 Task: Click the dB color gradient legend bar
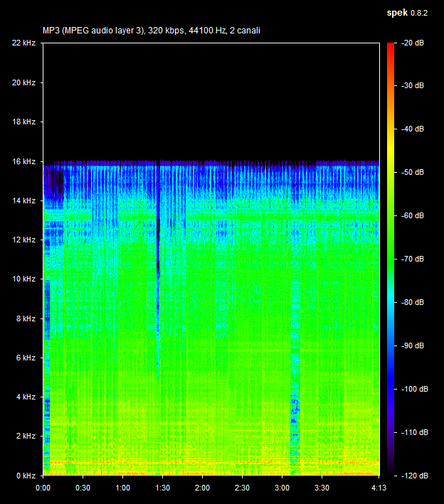point(391,259)
